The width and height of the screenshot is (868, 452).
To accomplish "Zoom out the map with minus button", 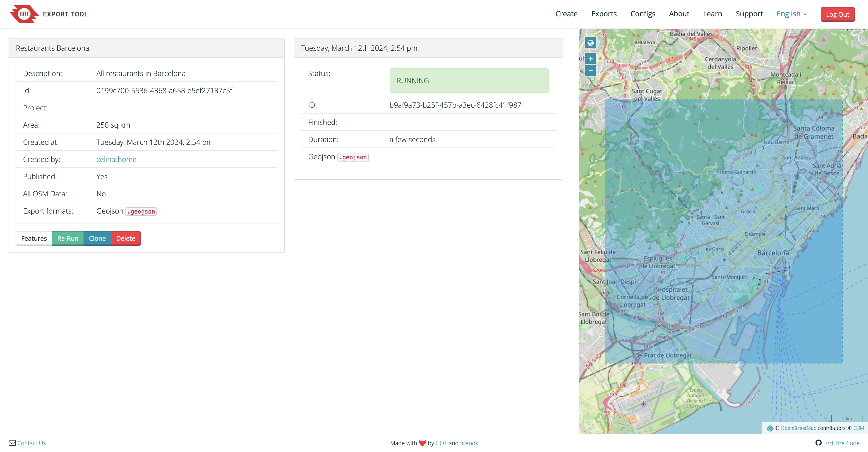I will point(590,70).
